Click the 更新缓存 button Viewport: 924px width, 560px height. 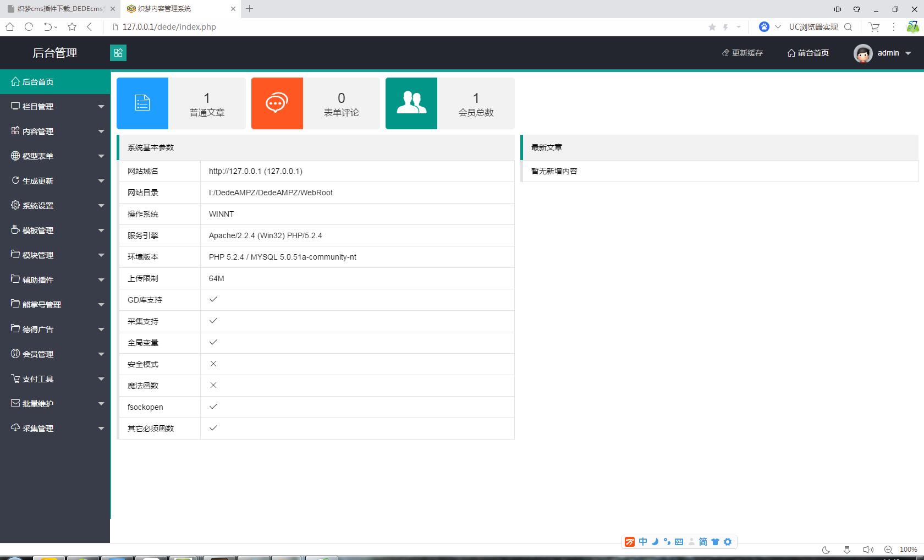pyautogui.click(x=742, y=53)
